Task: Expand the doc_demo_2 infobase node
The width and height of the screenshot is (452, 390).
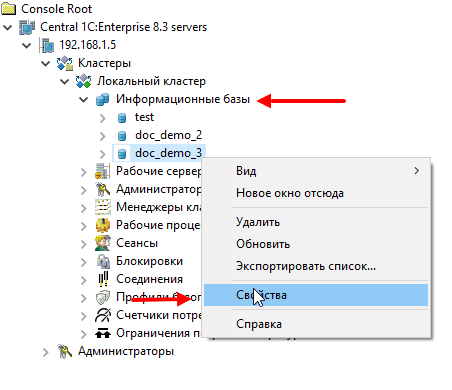Action: click(x=103, y=136)
